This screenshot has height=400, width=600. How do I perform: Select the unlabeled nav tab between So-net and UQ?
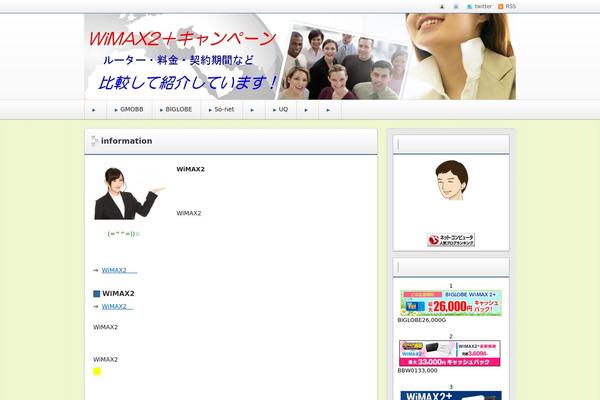(x=254, y=109)
